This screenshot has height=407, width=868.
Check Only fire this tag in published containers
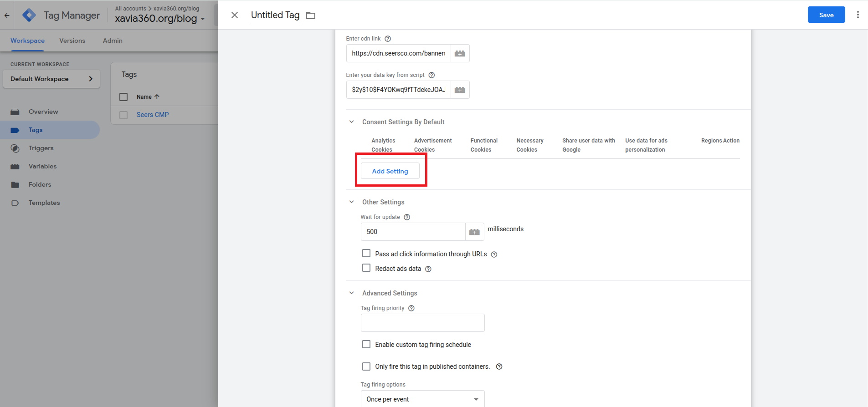[366, 366]
